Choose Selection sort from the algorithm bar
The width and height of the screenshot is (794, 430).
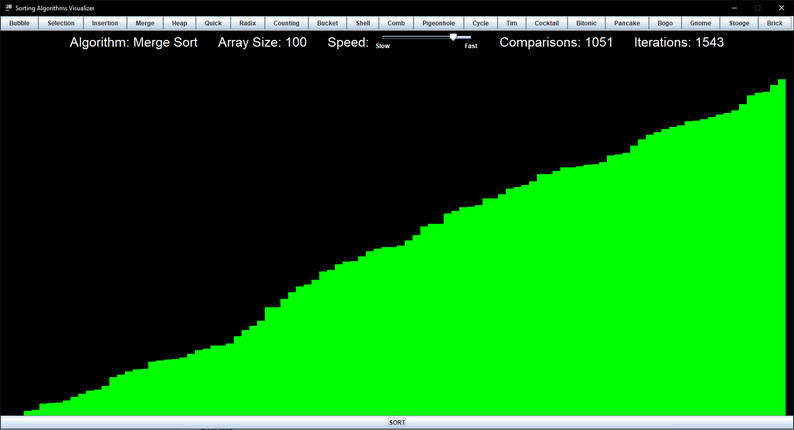tap(61, 23)
